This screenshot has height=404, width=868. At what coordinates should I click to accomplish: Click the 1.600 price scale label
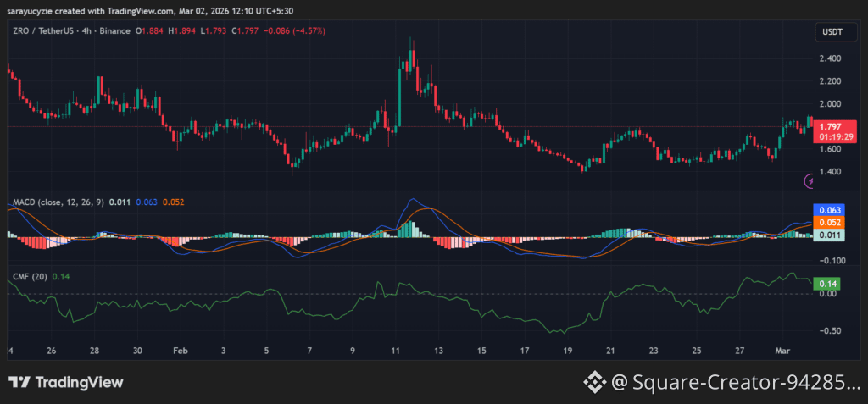(x=829, y=149)
